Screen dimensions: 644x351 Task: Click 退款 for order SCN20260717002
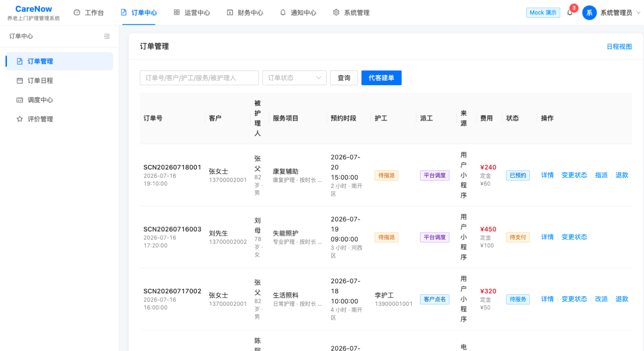point(622,299)
